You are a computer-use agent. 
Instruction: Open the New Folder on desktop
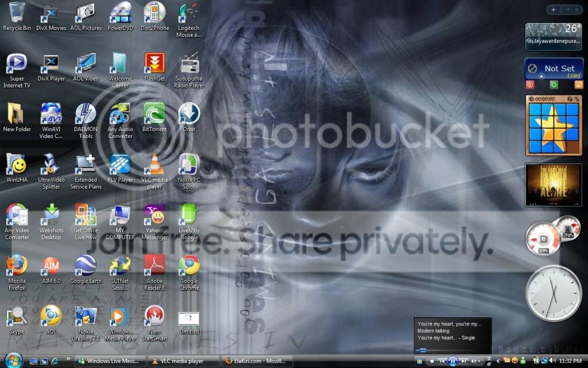17,117
